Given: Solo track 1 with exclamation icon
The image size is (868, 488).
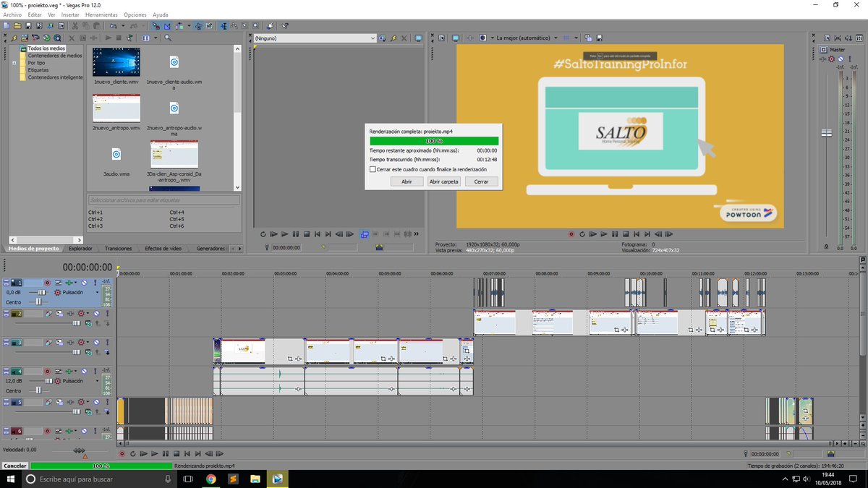Looking at the screenshot, I should (95, 283).
